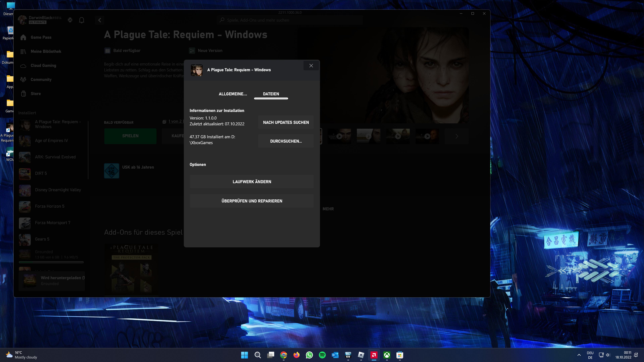The height and width of the screenshot is (362, 644).
Task: Open the notifications bell icon
Action: click(82, 20)
